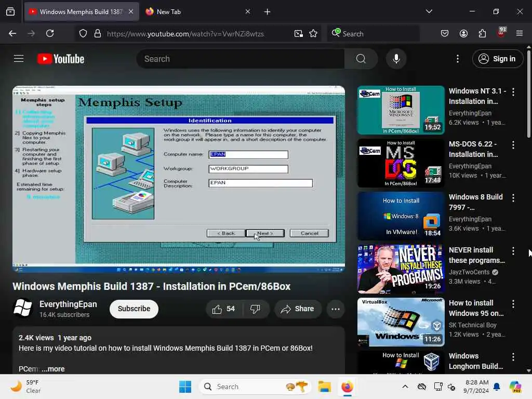This screenshot has width=532, height=399.
Task: Open options for MS-DOS 6.22 video
Action: (513, 145)
